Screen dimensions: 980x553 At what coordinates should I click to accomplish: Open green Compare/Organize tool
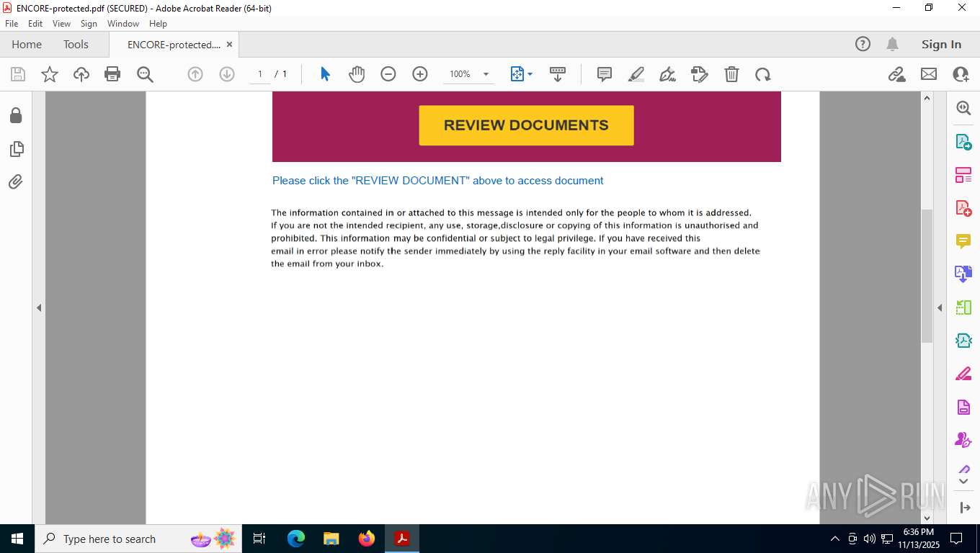click(x=963, y=307)
